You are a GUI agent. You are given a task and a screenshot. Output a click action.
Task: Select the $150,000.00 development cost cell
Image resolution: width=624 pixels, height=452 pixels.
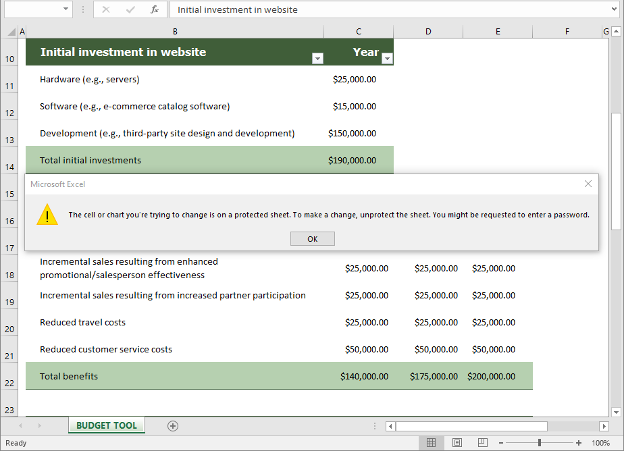359,133
